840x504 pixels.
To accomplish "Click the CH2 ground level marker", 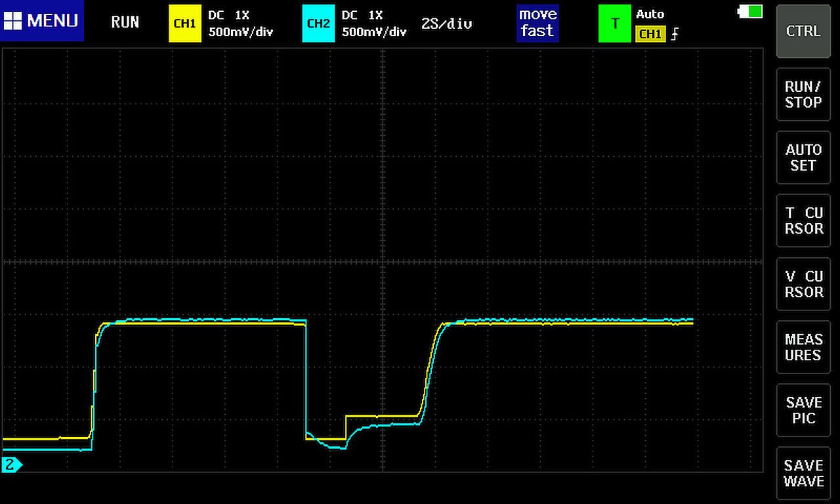I will point(11,465).
